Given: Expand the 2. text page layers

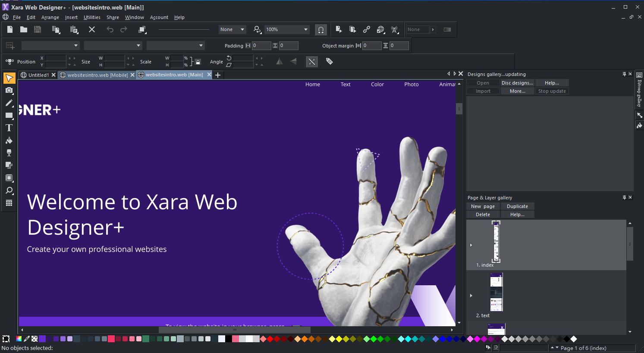Looking at the screenshot, I should pyautogui.click(x=471, y=296).
